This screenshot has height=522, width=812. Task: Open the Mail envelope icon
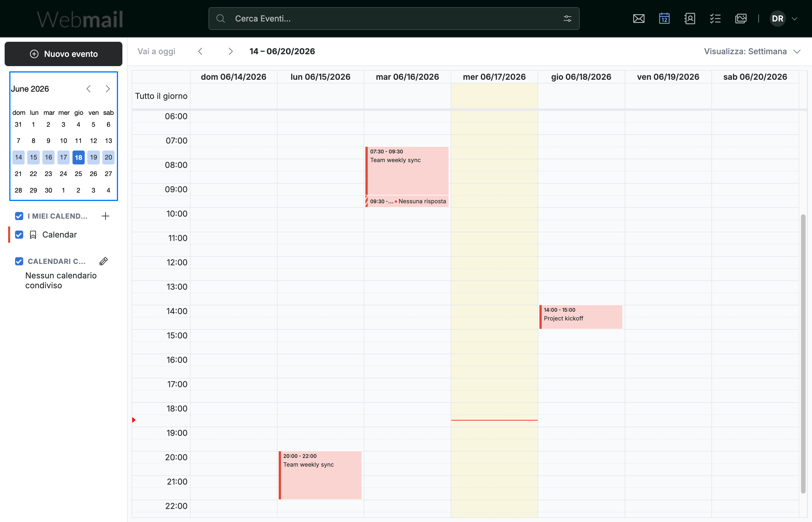pos(639,19)
